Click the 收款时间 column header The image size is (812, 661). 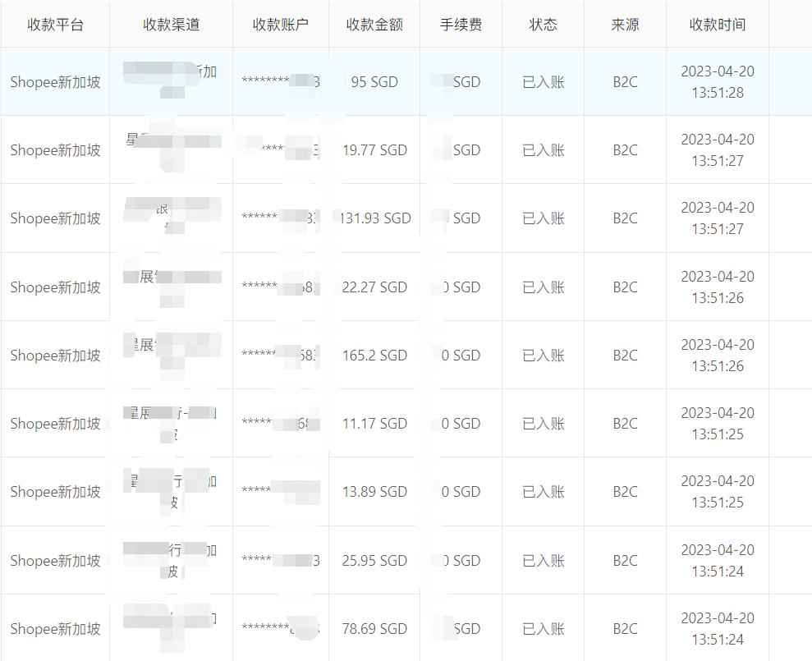pyautogui.click(x=718, y=25)
